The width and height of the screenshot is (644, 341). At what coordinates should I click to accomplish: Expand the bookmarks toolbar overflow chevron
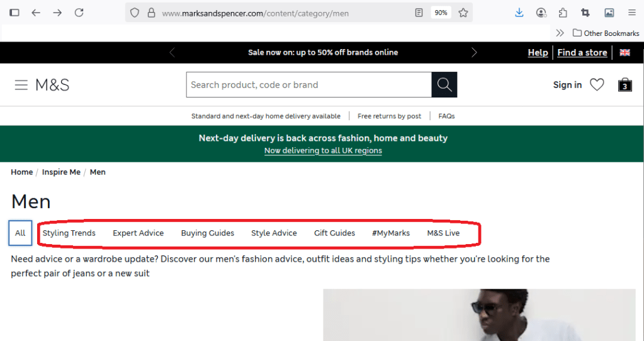pos(560,33)
